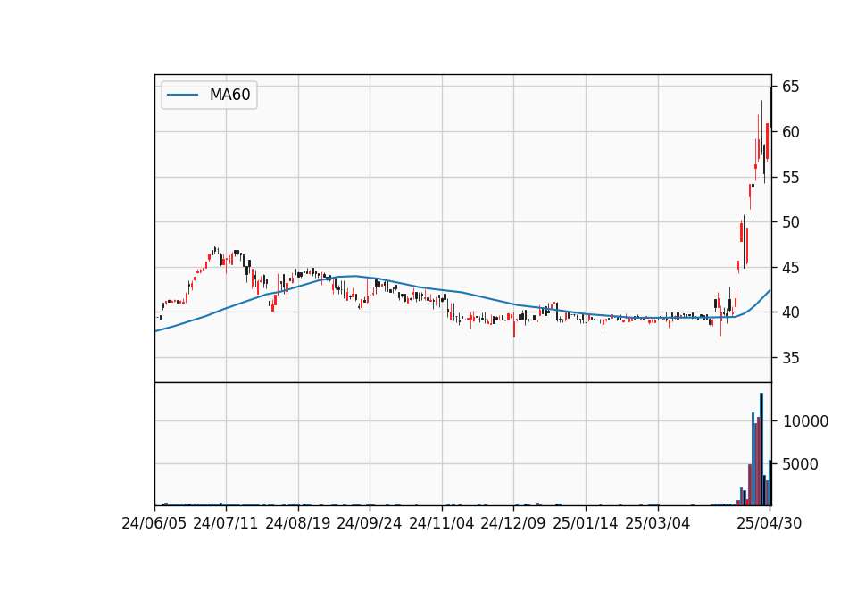Click the MA60 legend line sample

coord(182,95)
